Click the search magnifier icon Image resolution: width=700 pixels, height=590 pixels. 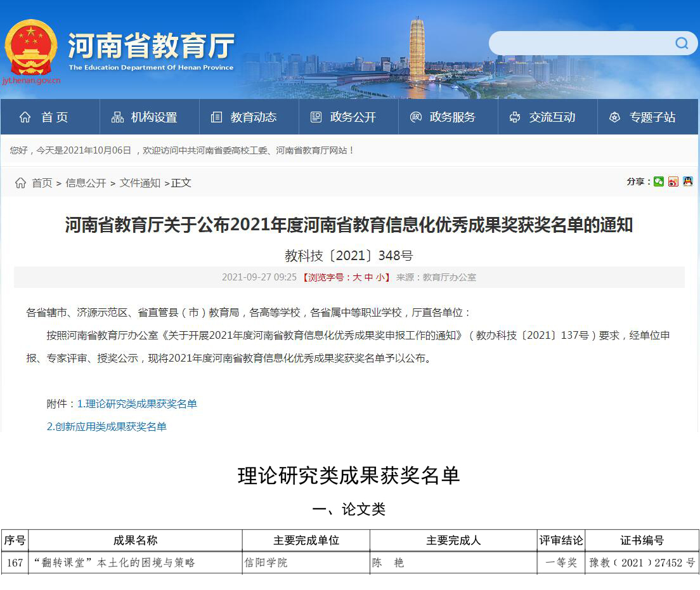coord(682,43)
